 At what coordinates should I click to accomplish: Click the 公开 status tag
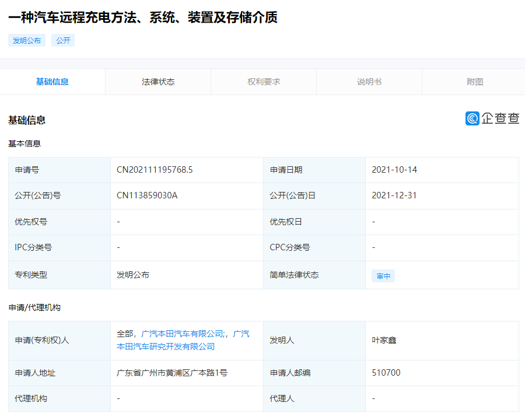pos(63,41)
